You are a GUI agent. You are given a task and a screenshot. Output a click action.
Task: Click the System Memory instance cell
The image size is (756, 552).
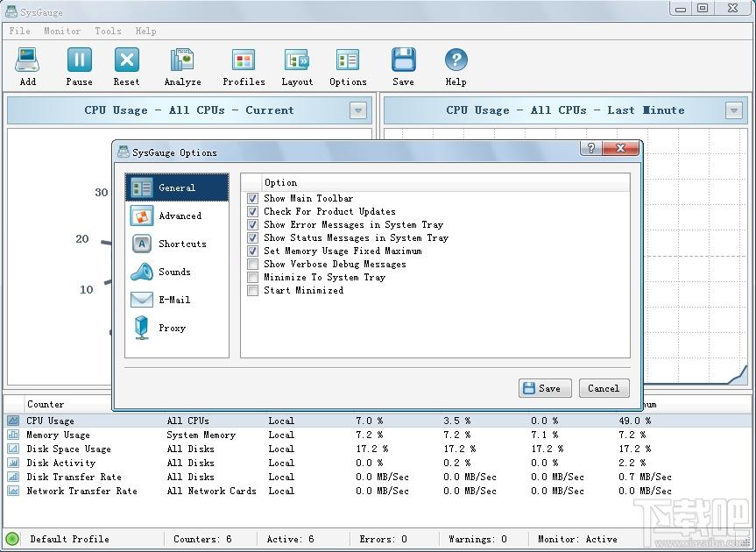[x=201, y=435]
